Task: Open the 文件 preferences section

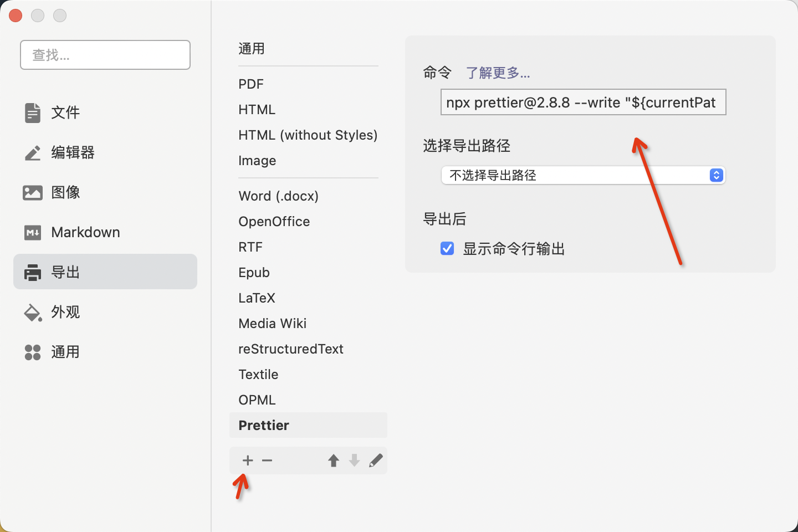Action: pos(65,112)
